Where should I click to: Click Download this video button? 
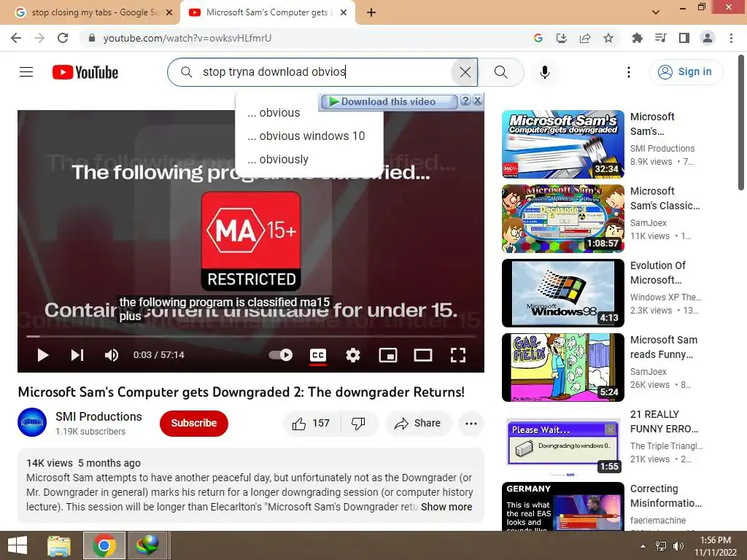pos(388,101)
